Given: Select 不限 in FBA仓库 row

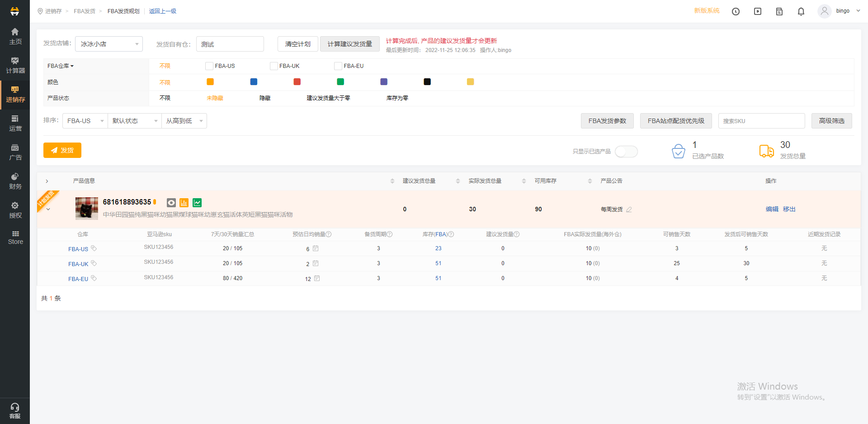Looking at the screenshot, I should (165, 66).
